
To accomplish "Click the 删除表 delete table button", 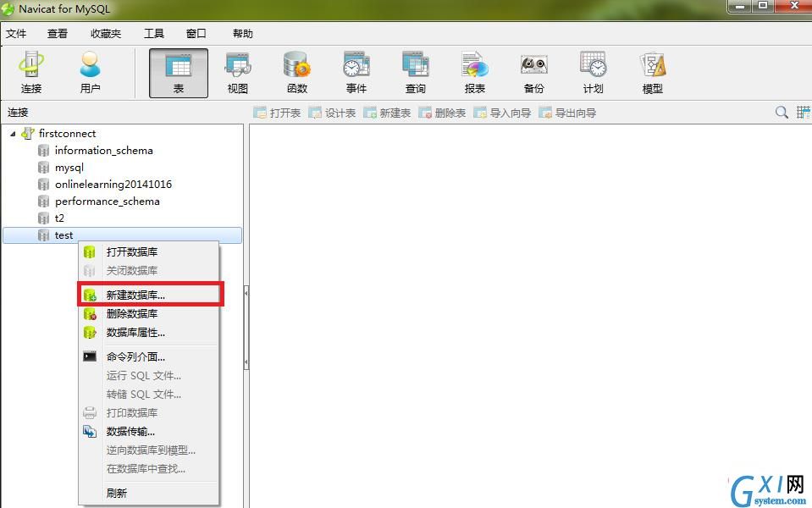I will (442, 113).
